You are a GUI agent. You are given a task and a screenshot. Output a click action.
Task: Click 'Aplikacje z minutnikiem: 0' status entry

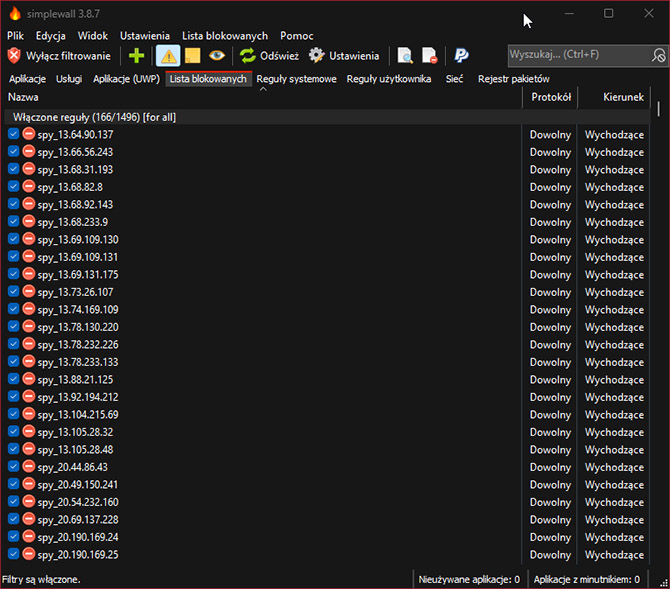(587, 580)
